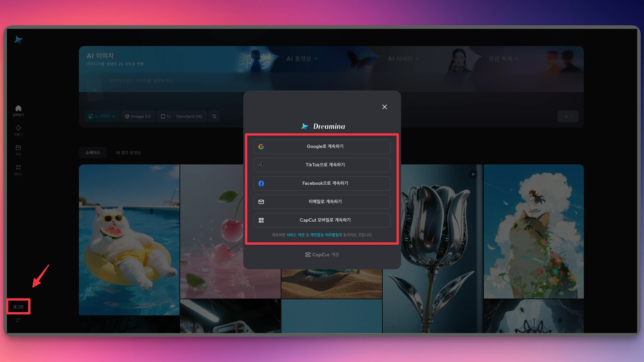Click the prompt input field placeholder
The width and height of the screenshot is (644, 362).
[x=141, y=81]
